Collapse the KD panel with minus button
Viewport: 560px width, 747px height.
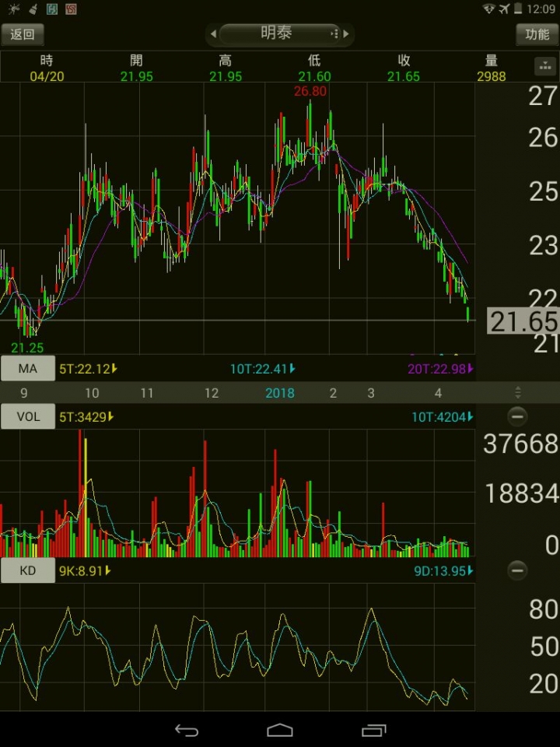[517, 570]
